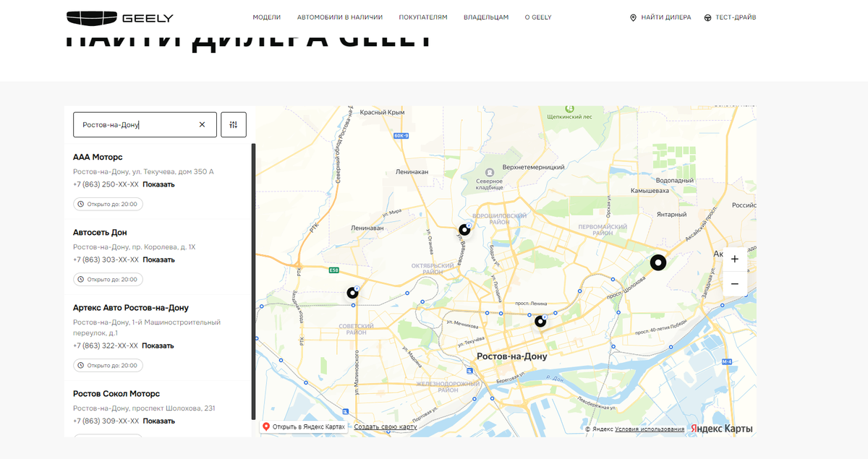
Task: Open the Покупателям menu
Action: pos(423,17)
